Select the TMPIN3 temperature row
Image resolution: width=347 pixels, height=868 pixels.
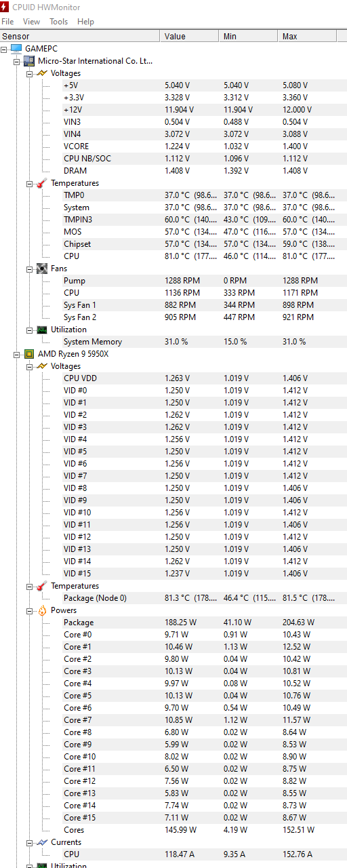pyautogui.click(x=204, y=220)
